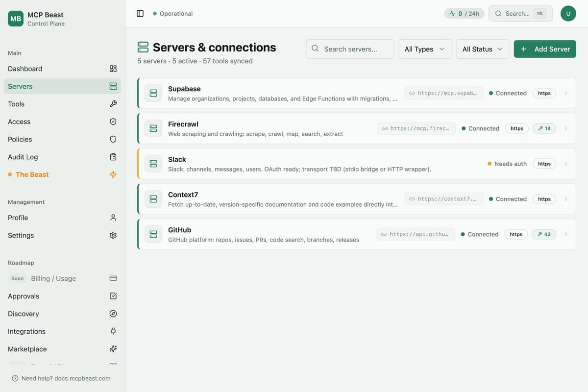
Task: Click the Tools wrench icon
Action: pos(113,104)
